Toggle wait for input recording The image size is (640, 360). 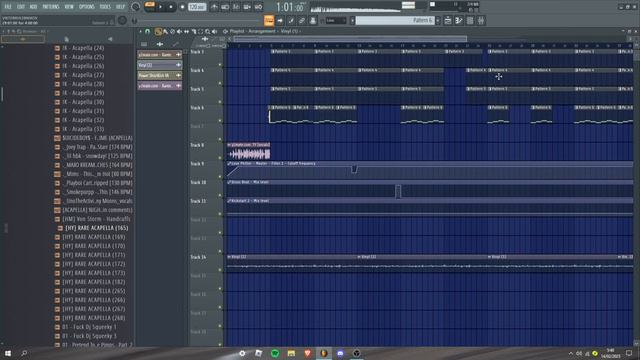click(225, 7)
